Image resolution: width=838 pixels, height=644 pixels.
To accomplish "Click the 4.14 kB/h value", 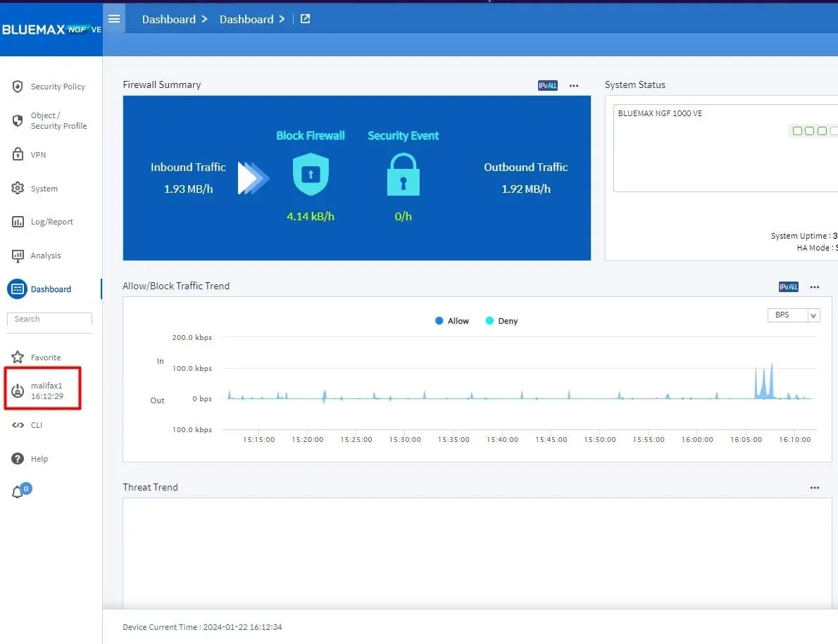I will click(x=311, y=216).
